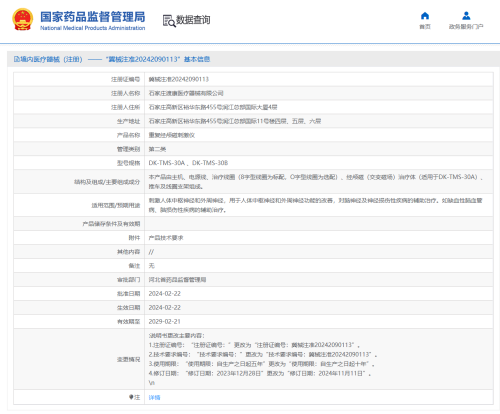
Task: Select the 国家药品监督管理局 site title
Action: point(93,16)
